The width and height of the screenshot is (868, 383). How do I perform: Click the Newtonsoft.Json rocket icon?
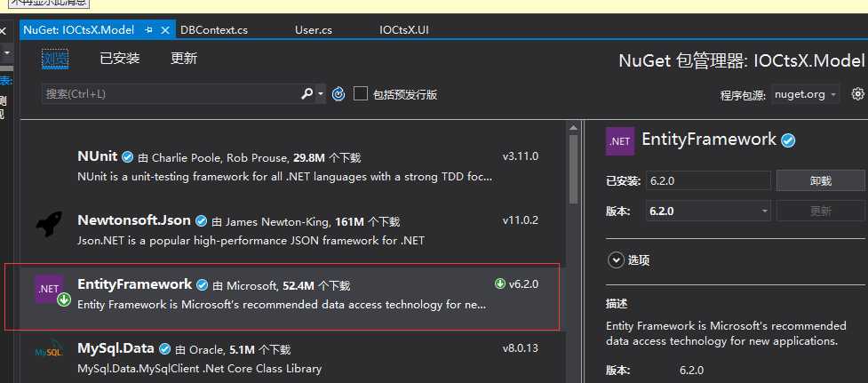(49, 224)
